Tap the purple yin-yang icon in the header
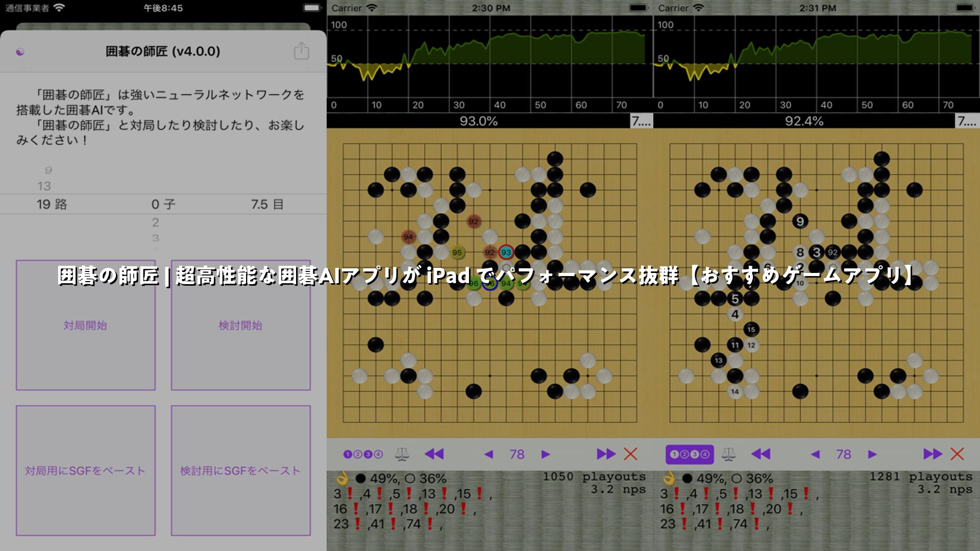The width and height of the screenshot is (980, 551). point(20,52)
